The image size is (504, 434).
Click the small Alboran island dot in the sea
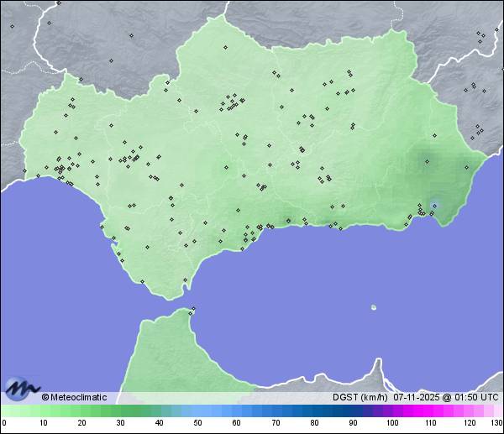coord(374,307)
